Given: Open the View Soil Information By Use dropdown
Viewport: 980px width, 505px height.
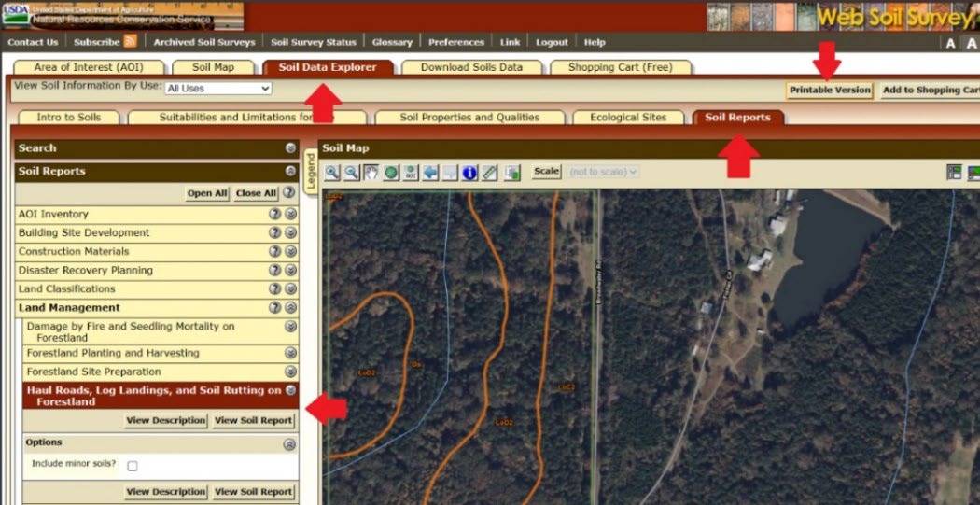Looking at the screenshot, I should pyautogui.click(x=217, y=89).
